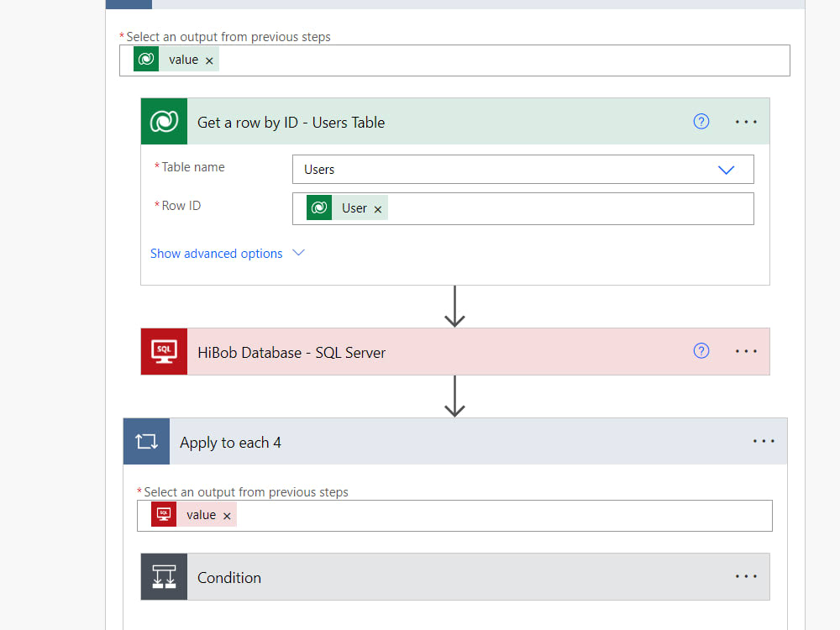This screenshot has height=630, width=840.
Task: Collapse the Get a row by ID title bar
Action: pyautogui.click(x=504, y=122)
